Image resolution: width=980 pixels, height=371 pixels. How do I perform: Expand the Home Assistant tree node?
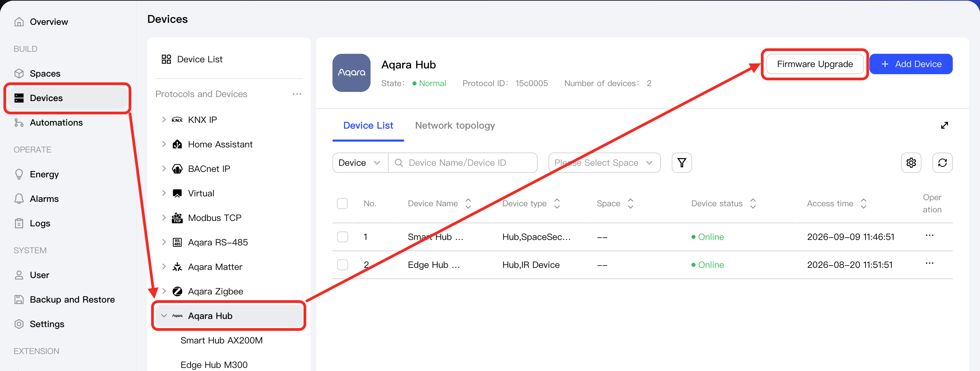tap(164, 144)
